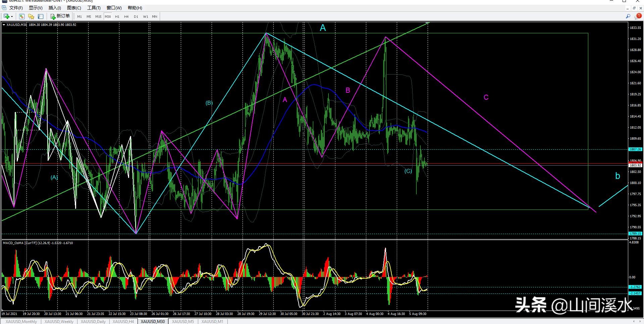Screen dimensions: 644x324
Task: Select the H4 timeframe button
Action: pos(126,16)
